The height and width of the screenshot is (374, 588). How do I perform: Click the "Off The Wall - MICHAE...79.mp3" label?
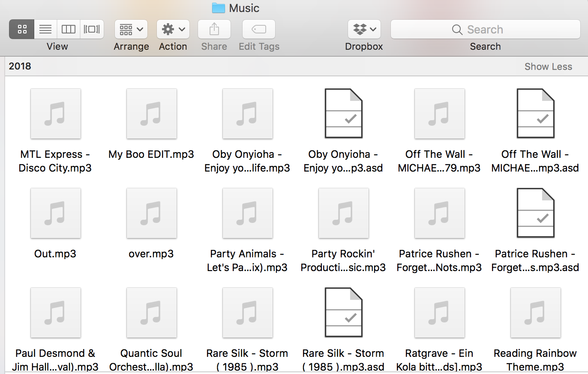tap(439, 161)
